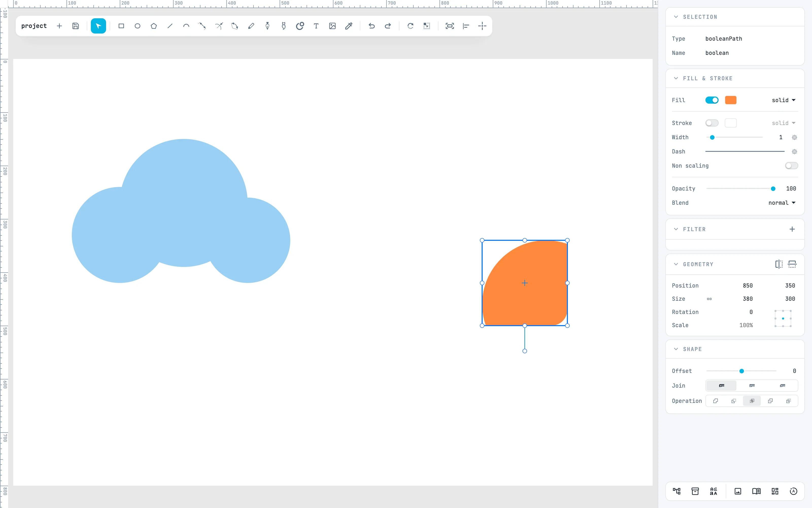Turn off the Fill toggle
This screenshot has height=508, width=812.
pyautogui.click(x=712, y=100)
